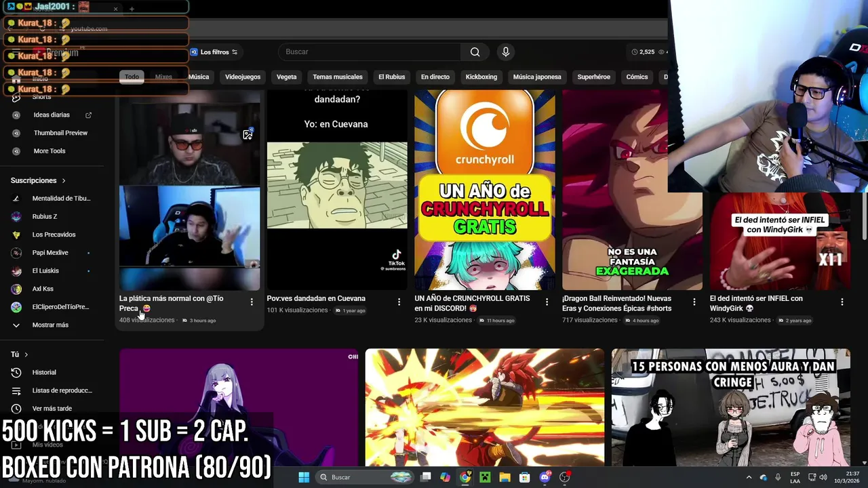Open Listas de reproducción in the sidebar
The image size is (868, 488).
click(x=62, y=390)
